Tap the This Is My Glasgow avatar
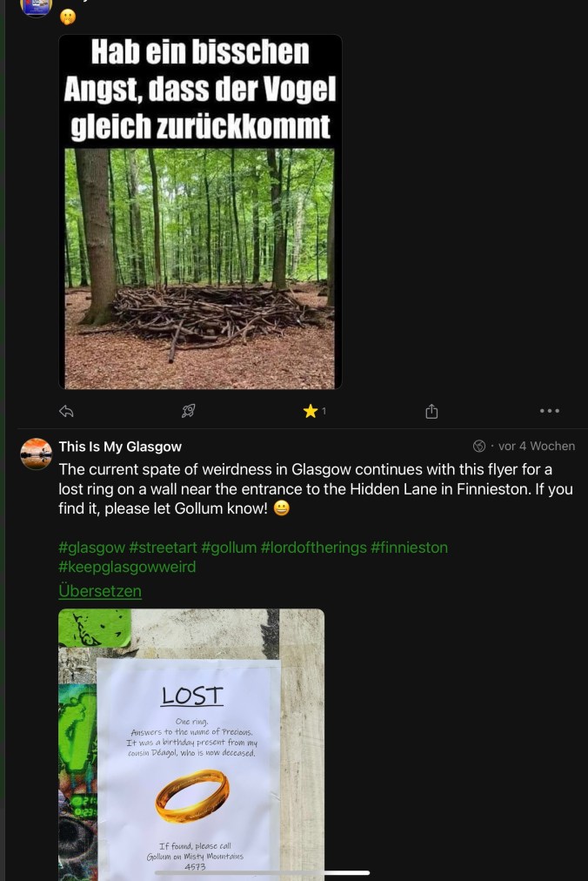The width and height of the screenshot is (588, 881). tap(37, 454)
